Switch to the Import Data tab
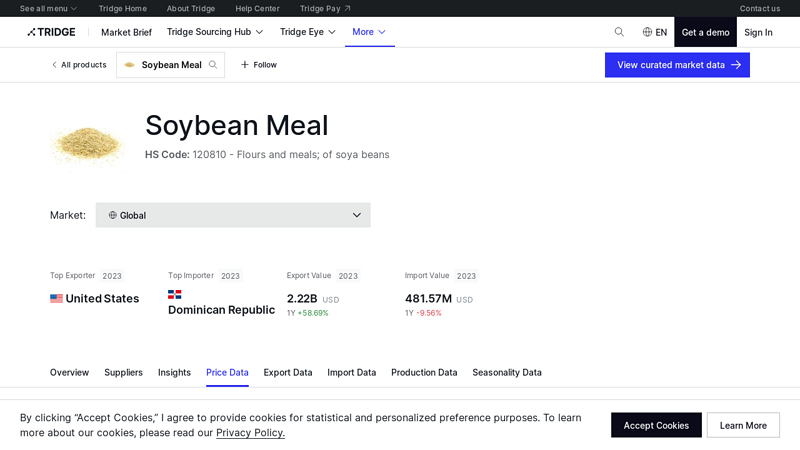Viewport: 800px width, 450px height. [x=352, y=372]
